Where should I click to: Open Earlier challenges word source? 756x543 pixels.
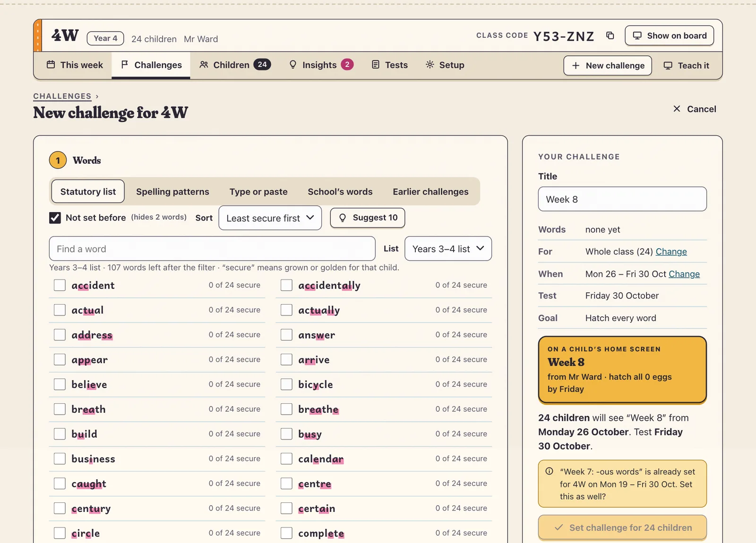[x=430, y=192]
